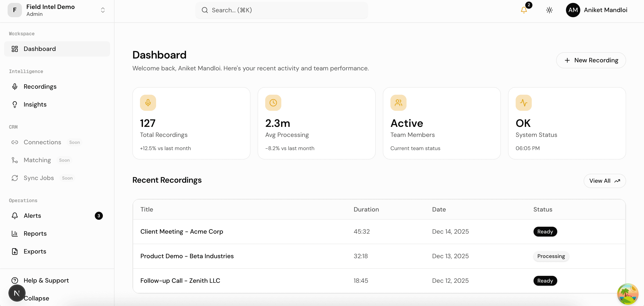Open the Avg Processing 2.3m card

[x=316, y=123]
